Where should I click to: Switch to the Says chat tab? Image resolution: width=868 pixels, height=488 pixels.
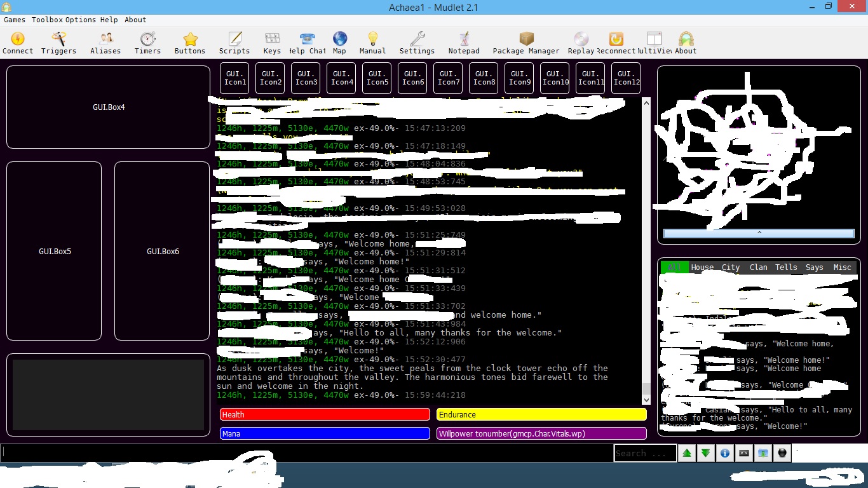[x=815, y=268]
